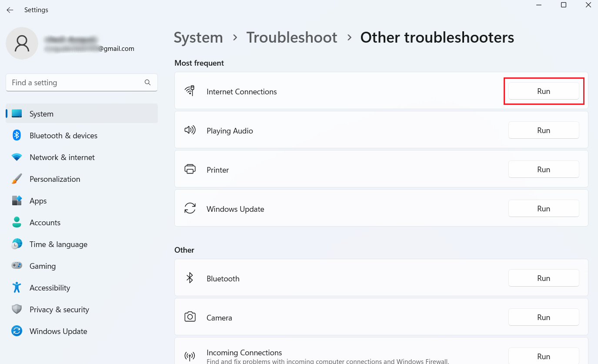The height and width of the screenshot is (364, 598).
Task: Click the Most frequent section heading
Action: (199, 63)
